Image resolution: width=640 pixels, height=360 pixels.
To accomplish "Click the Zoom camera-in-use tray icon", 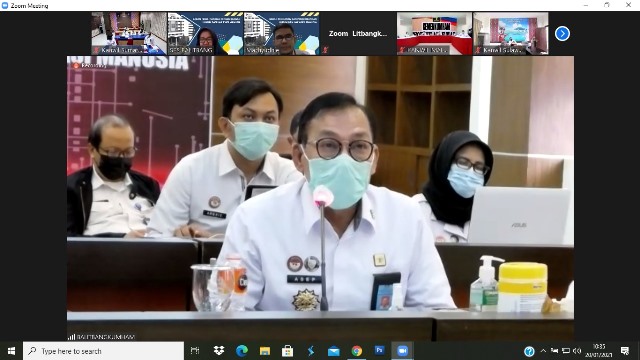I will click(x=554, y=351).
